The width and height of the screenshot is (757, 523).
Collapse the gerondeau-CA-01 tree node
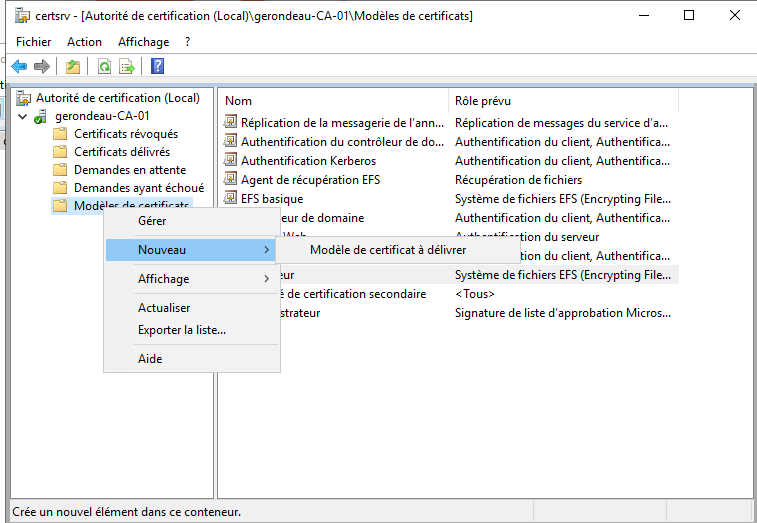tap(23, 117)
